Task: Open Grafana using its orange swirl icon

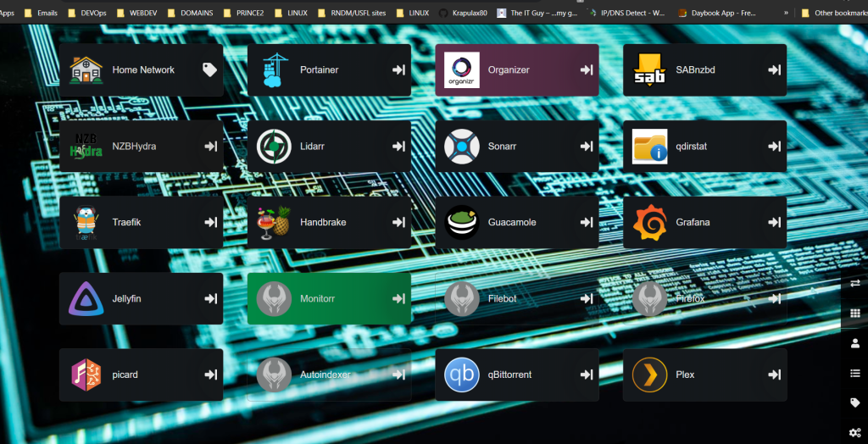Action: (x=649, y=223)
